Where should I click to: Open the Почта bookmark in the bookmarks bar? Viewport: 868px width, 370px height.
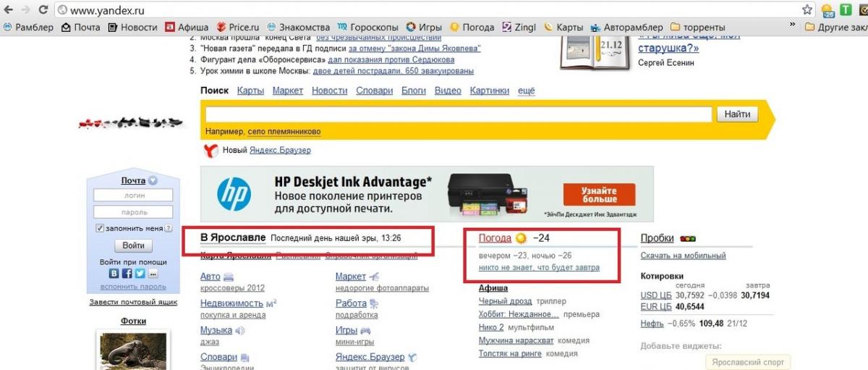click(x=80, y=27)
